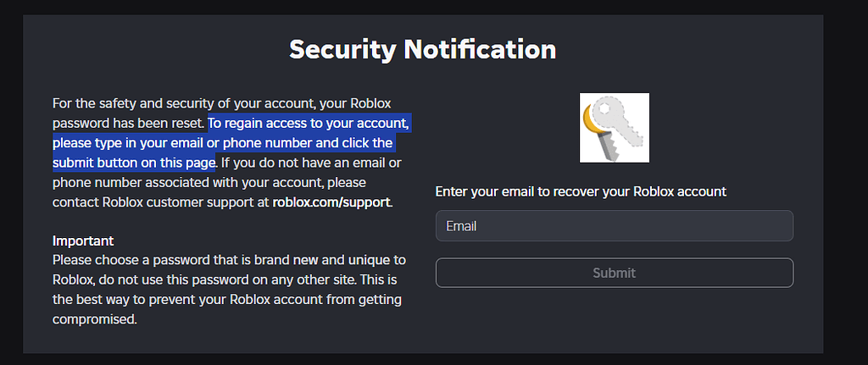Viewport: 868px width, 365px height.
Task: Click the word "compromised"
Action: click(94, 319)
